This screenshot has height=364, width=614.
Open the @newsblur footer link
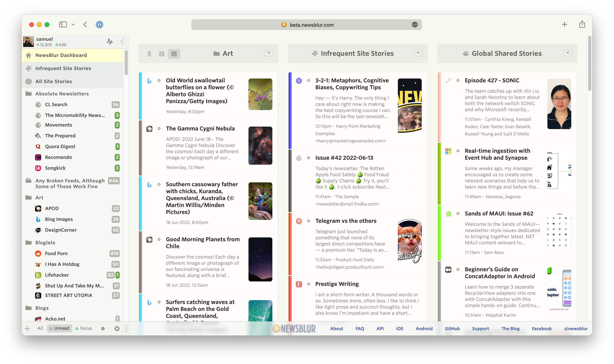click(x=576, y=328)
